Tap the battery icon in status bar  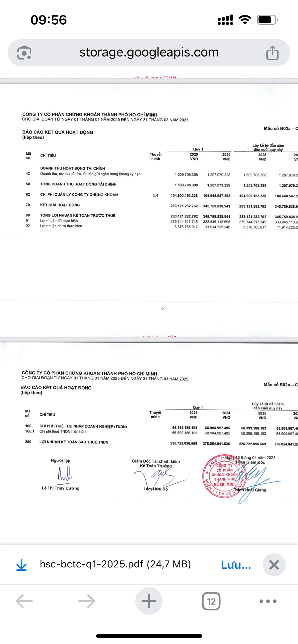[267, 20]
